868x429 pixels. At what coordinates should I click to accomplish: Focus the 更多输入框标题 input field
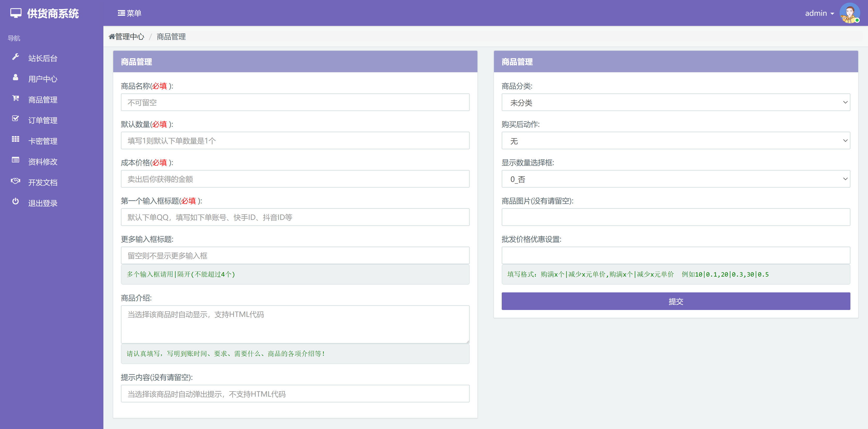pyautogui.click(x=295, y=256)
